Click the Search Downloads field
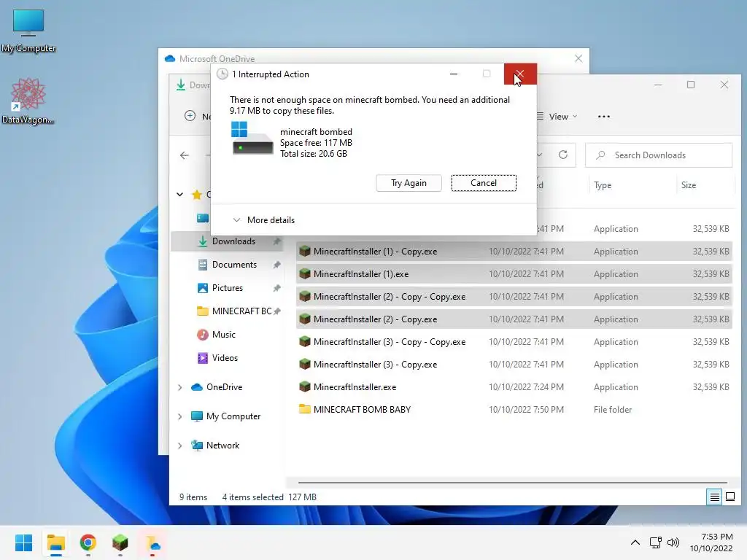The height and width of the screenshot is (560, 747). tap(659, 155)
